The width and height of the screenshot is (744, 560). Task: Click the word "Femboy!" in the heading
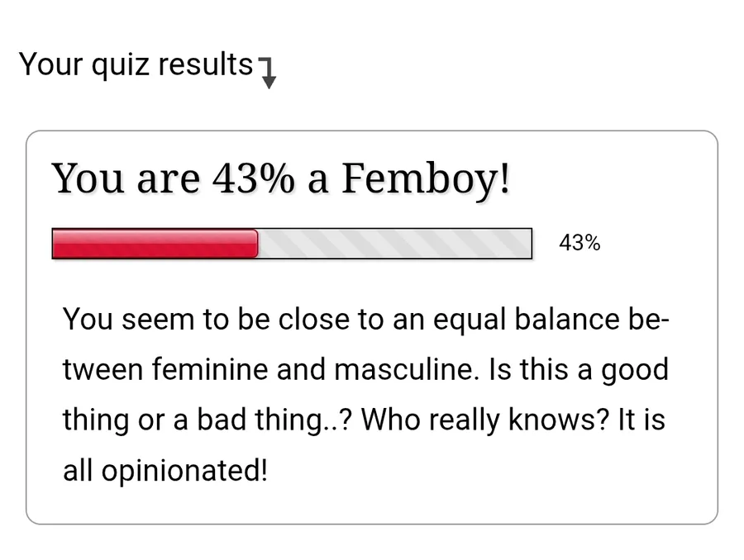point(425,178)
